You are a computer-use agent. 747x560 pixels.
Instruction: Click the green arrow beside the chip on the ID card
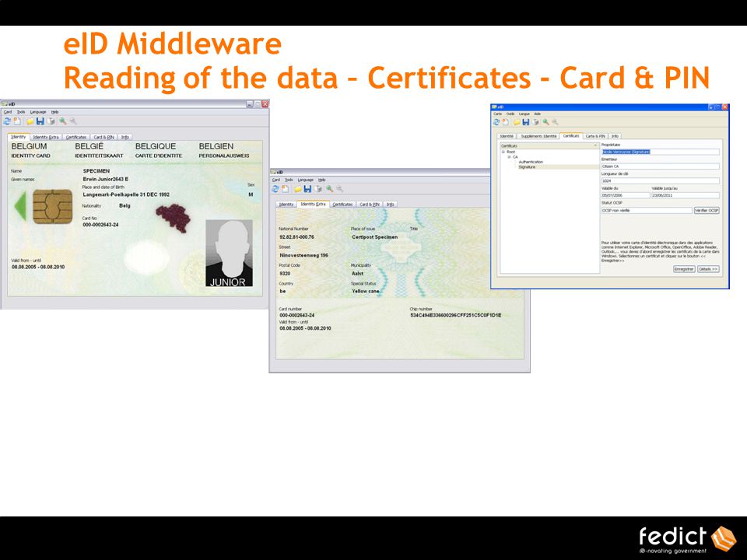coord(20,206)
